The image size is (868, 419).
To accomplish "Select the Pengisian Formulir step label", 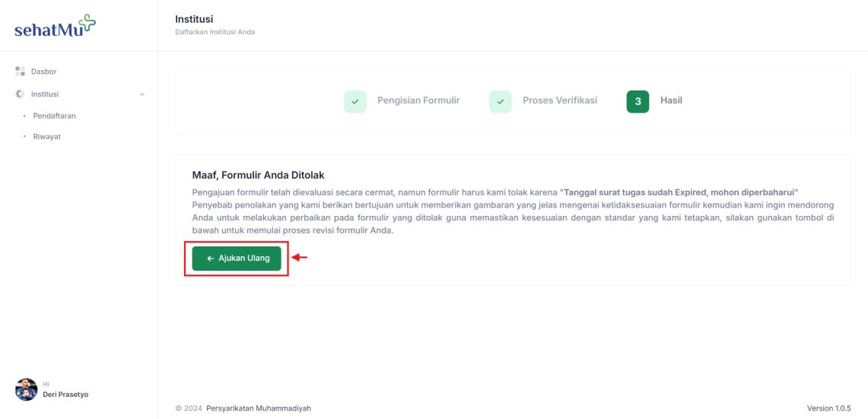I will click(418, 100).
